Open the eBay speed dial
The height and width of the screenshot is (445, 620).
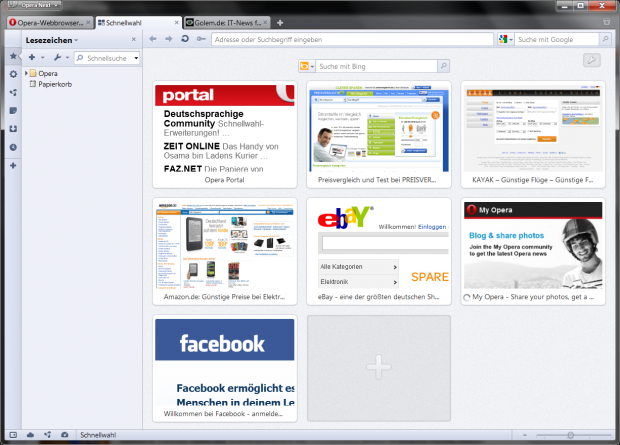coord(379,251)
